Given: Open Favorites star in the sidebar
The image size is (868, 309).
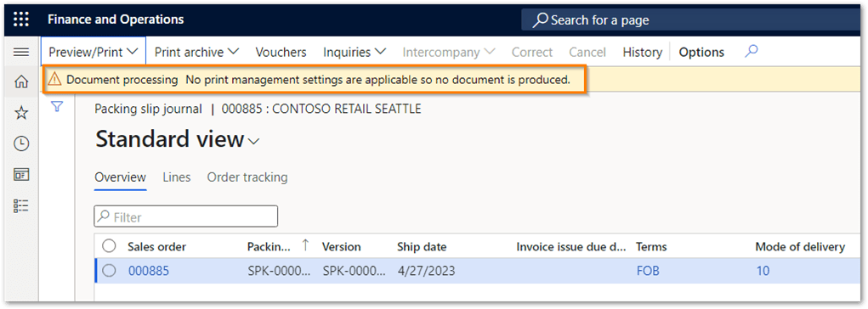Looking at the screenshot, I should pyautogui.click(x=21, y=113).
